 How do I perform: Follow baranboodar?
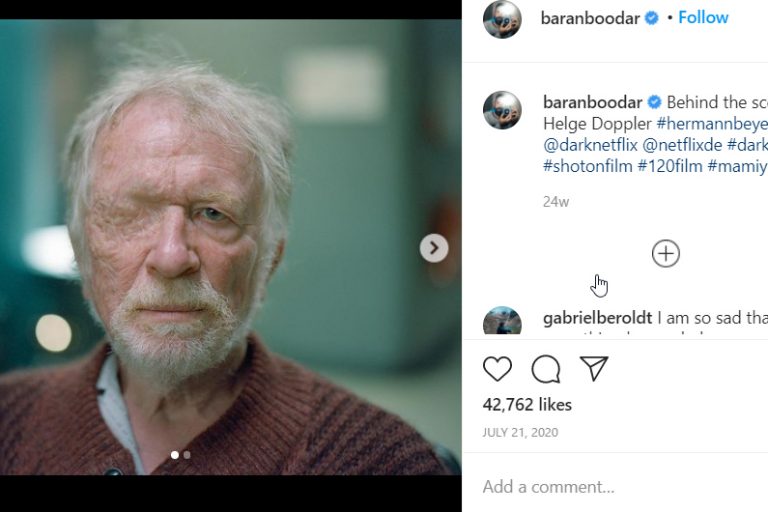click(703, 18)
